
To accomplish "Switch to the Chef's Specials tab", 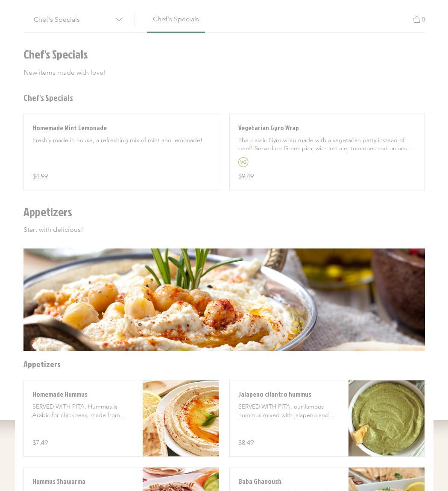I will [176, 19].
